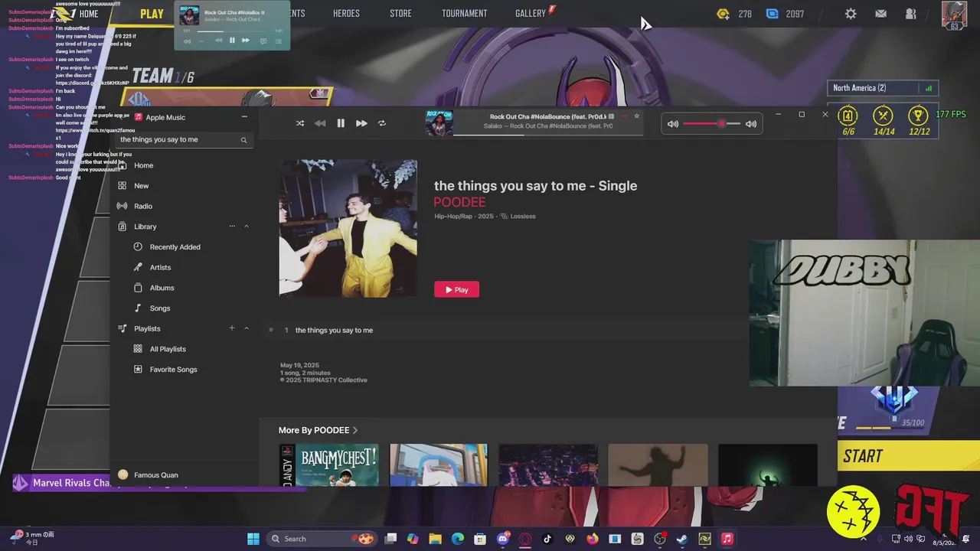Click the single's album artwork
The image size is (980, 551).
coord(348,229)
